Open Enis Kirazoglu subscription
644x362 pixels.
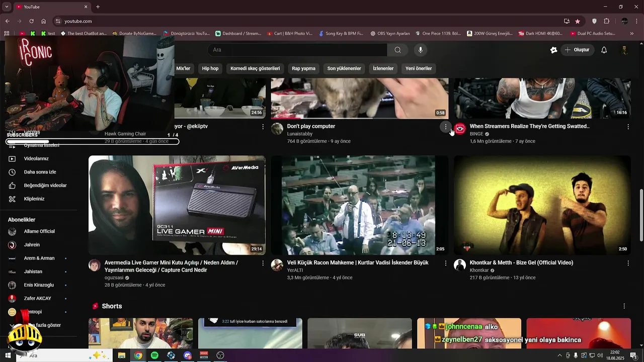(x=38, y=285)
